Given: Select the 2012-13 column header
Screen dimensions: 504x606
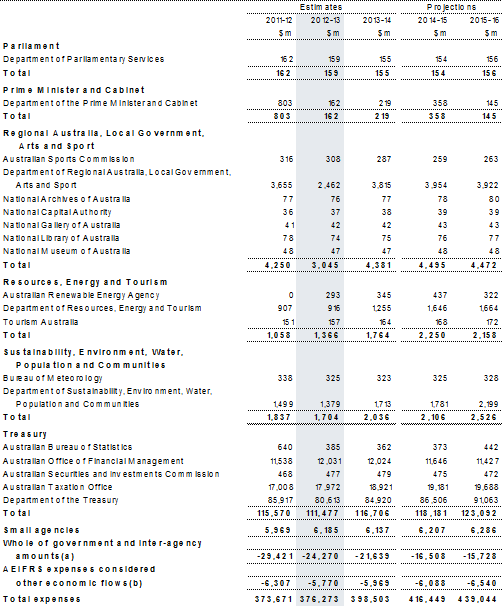Looking at the screenshot, I should pos(325,20).
